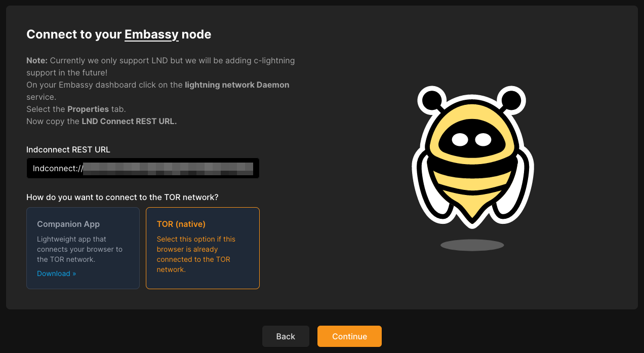Click the underlined Embassy word in heading
This screenshot has width=644, height=353.
click(151, 34)
